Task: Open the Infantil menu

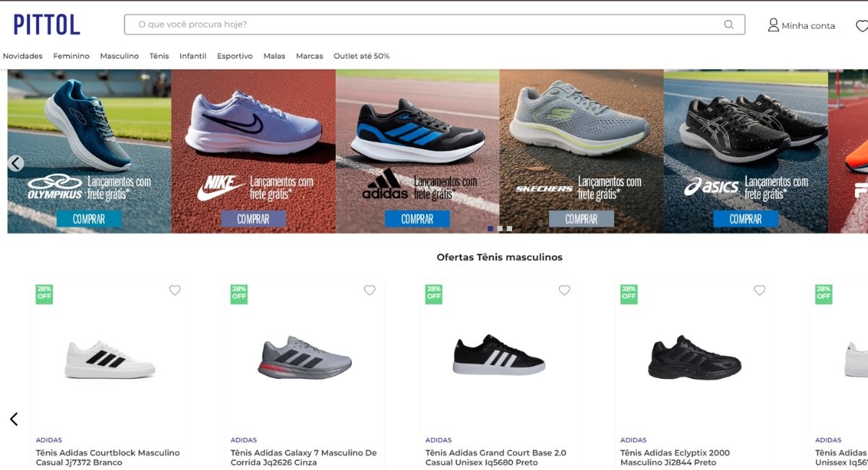Action: point(193,56)
